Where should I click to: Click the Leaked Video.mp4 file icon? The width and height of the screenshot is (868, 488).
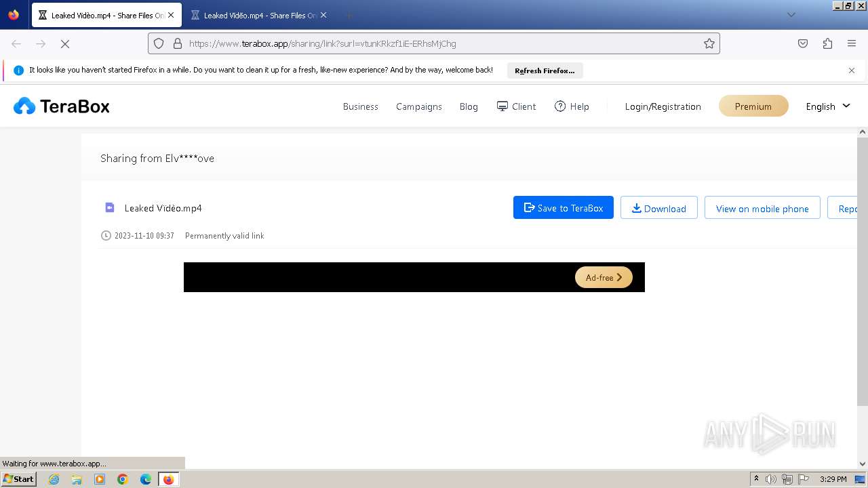coord(110,208)
